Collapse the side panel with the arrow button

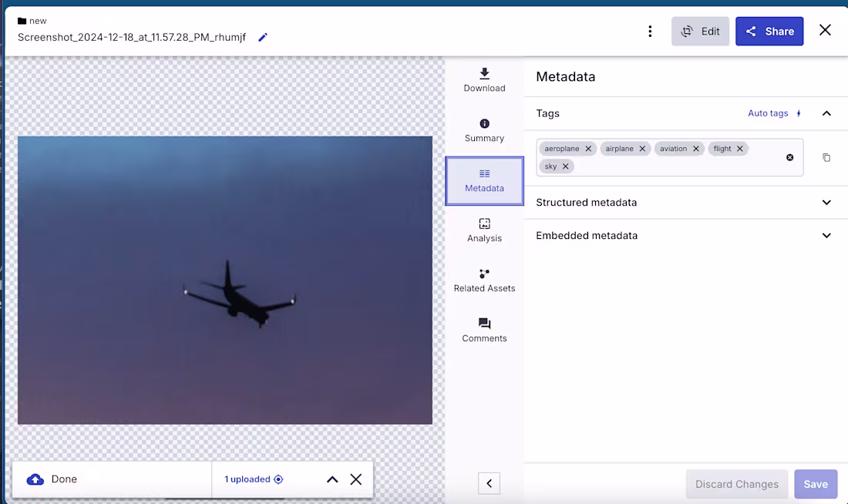point(489,483)
